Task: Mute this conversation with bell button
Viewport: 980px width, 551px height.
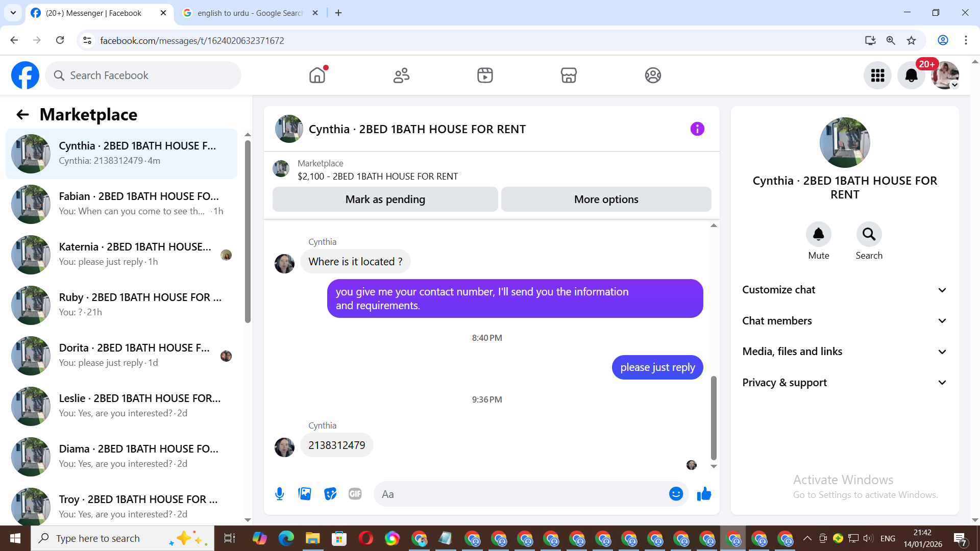Action: coord(818,235)
